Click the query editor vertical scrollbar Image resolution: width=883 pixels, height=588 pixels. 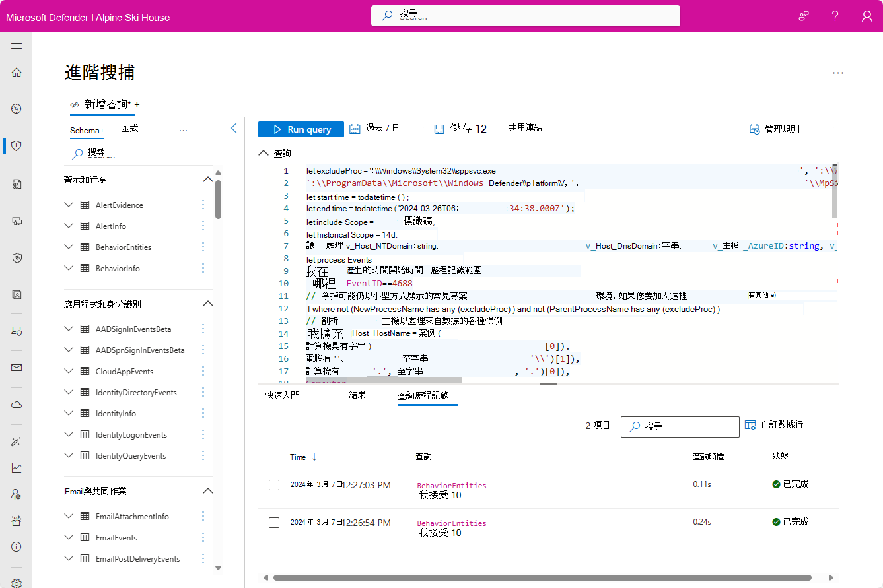tap(835, 191)
